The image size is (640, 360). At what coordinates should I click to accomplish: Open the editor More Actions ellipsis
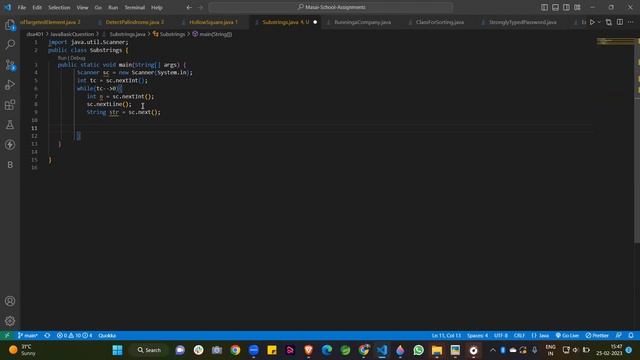click(631, 22)
